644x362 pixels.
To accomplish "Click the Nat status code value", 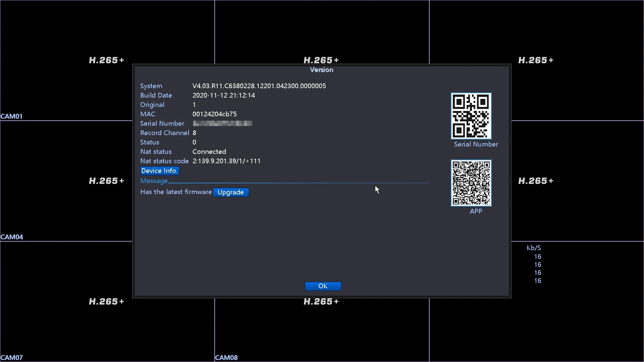I will [x=226, y=161].
